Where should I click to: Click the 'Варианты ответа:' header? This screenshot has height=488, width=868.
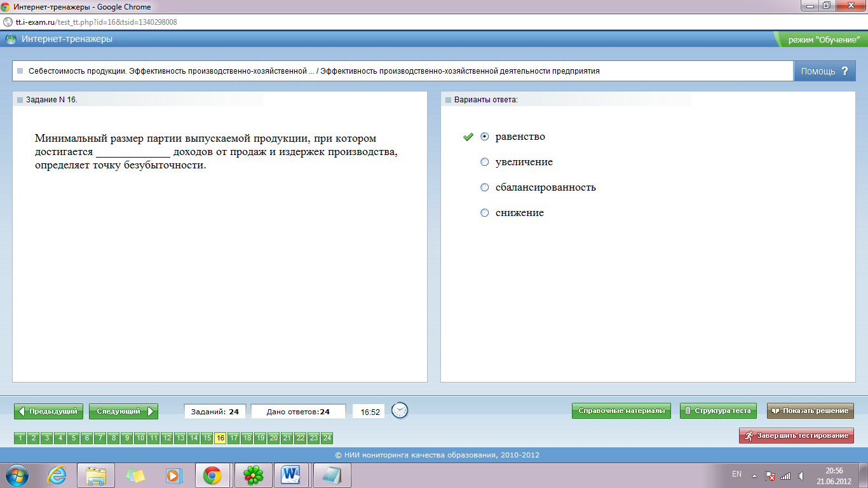486,100
